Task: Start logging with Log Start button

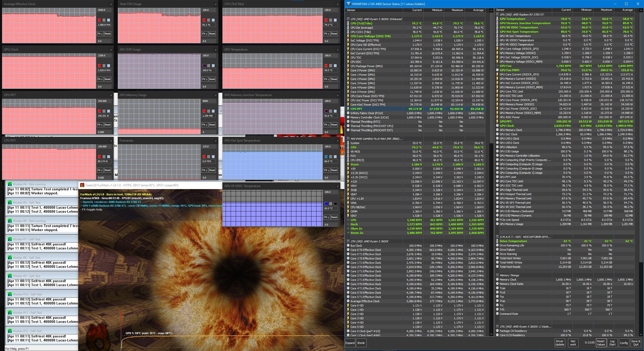Action: coord(612,343)
